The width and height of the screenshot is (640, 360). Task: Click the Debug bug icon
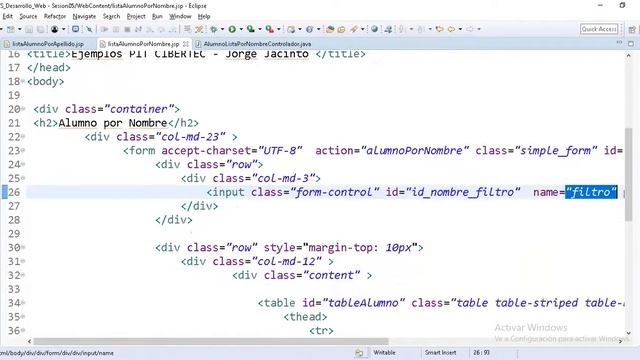213,29
